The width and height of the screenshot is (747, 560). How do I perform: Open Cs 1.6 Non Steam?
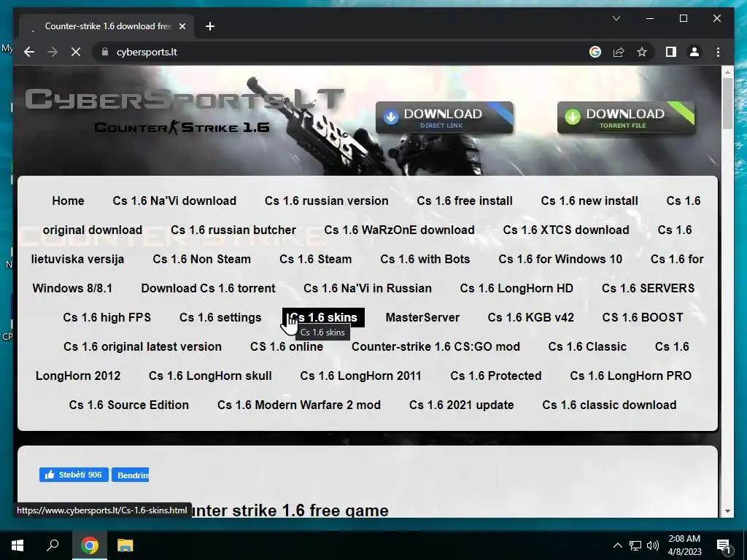point(201,259)
